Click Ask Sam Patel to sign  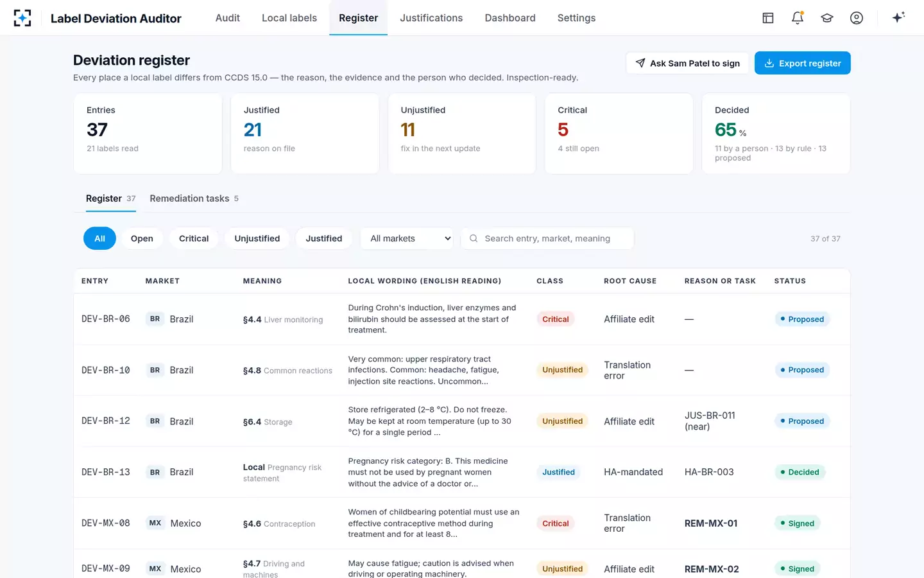(687, 63)
